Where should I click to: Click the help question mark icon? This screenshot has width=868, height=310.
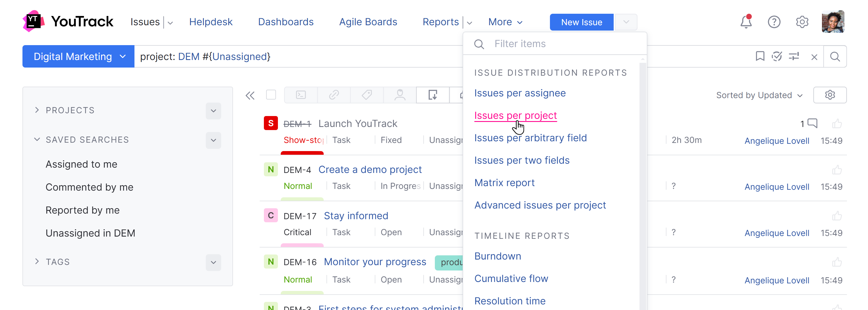[774, 22]
